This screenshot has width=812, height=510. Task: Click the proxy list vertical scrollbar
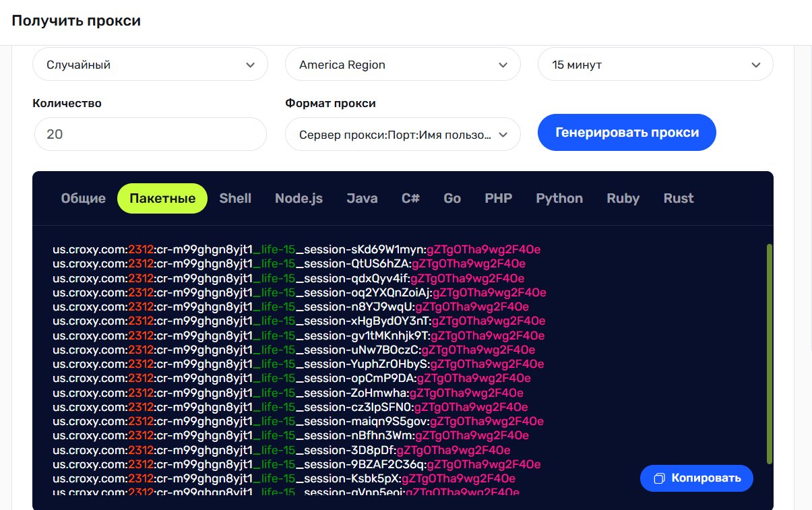click(x=770, y=354)
